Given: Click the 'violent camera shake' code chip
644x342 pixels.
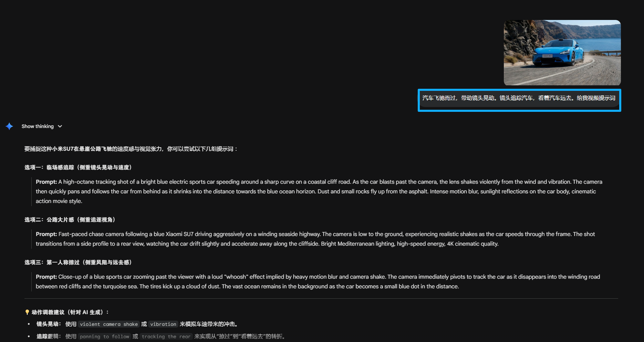Looking at the screenshot, I should (109, 324).
